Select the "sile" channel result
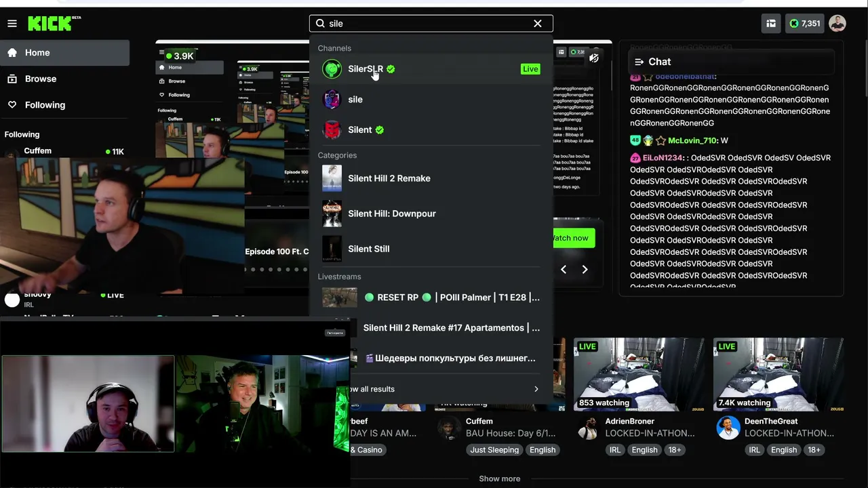This screenshot has width=868, height=488. pyautogui.click(x=431, y=100)
